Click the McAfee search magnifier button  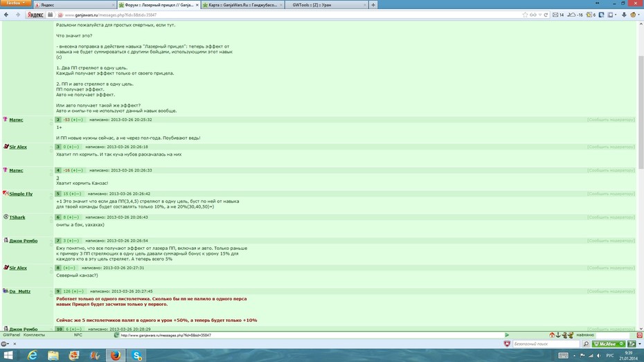(586, 344)
